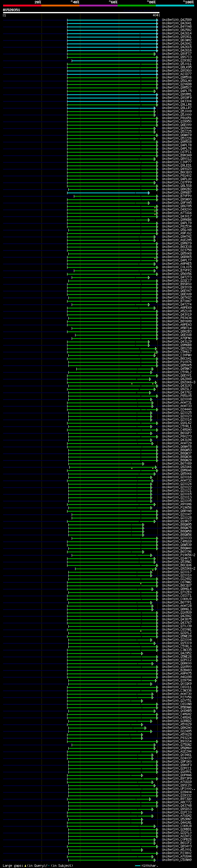197x868 pixels.
Task: Select the UniRef100_B6T089 label
Action: [177, 464]
